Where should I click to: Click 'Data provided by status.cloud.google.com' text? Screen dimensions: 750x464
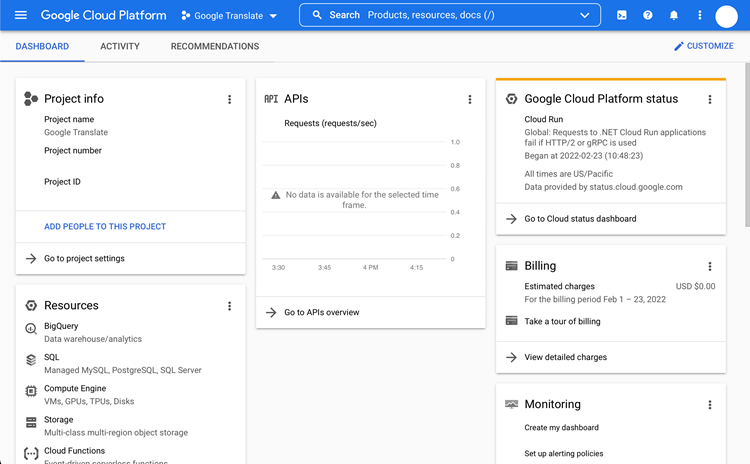[603, 187]
